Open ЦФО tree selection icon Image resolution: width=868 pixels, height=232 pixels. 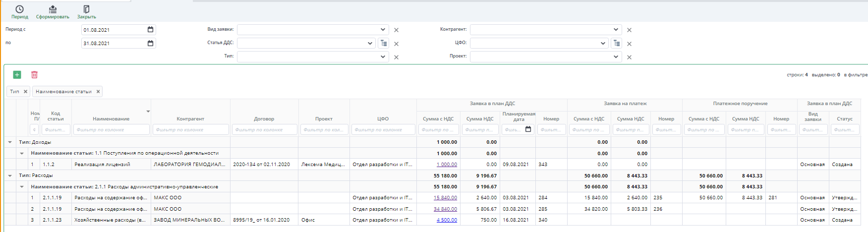point(616,43)
